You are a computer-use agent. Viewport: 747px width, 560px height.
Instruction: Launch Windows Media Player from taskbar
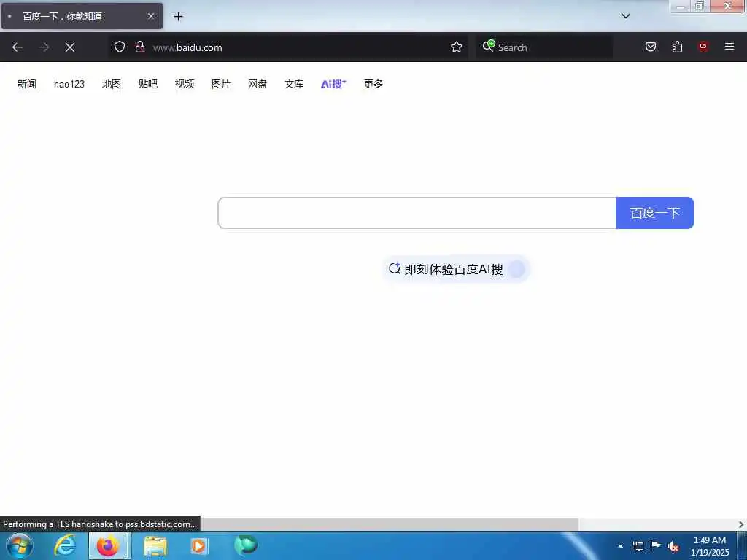198,545
